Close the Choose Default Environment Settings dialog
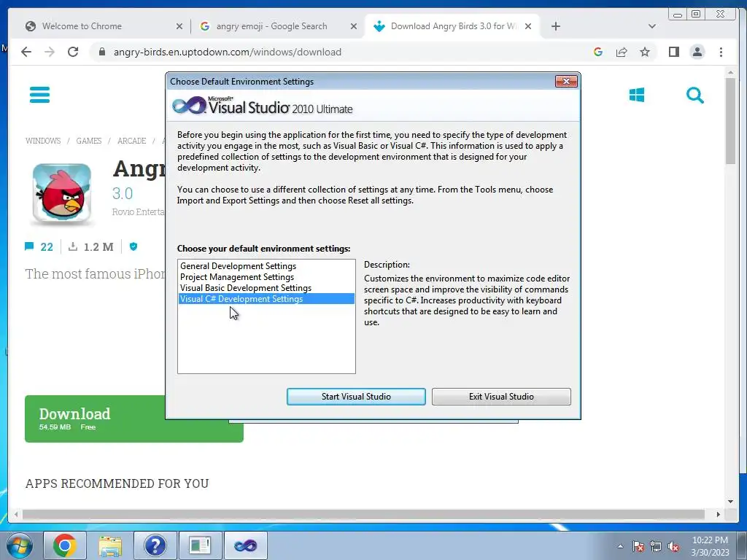 point(566,82)
